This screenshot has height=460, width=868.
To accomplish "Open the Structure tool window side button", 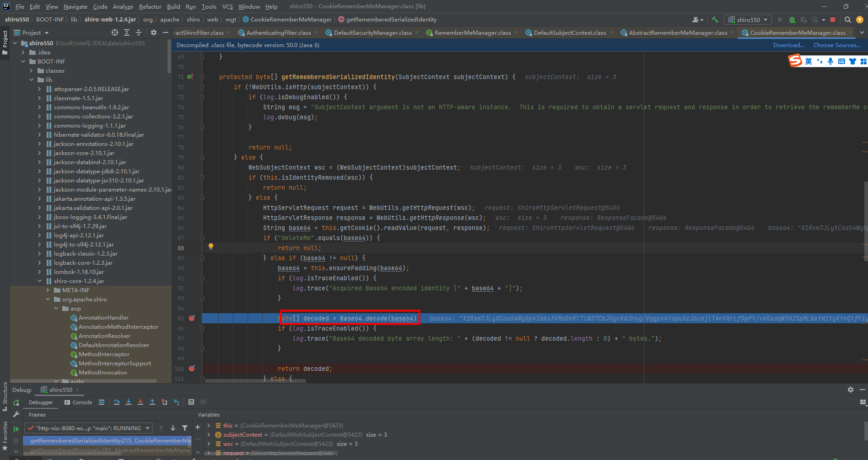I will coord(5,397).
